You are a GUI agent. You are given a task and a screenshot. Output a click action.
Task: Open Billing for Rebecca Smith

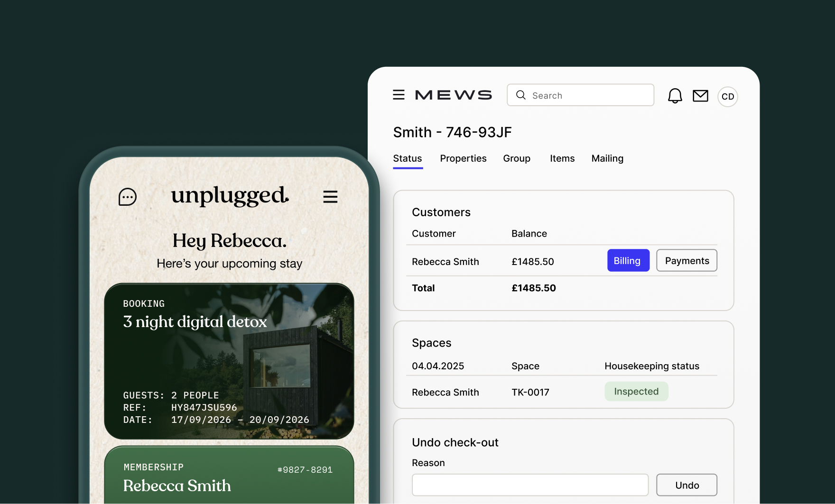[x=628, y=260]
